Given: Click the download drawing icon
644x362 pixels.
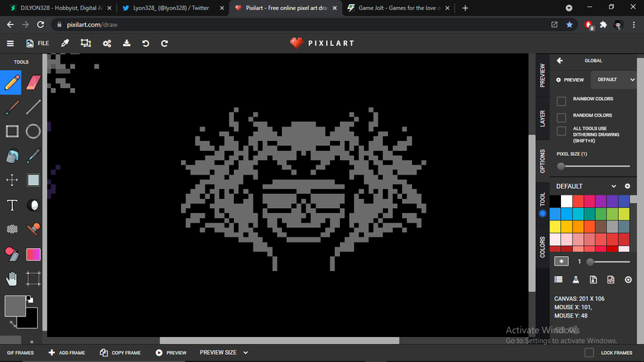Looking at the screenshot, I should 127,43.
